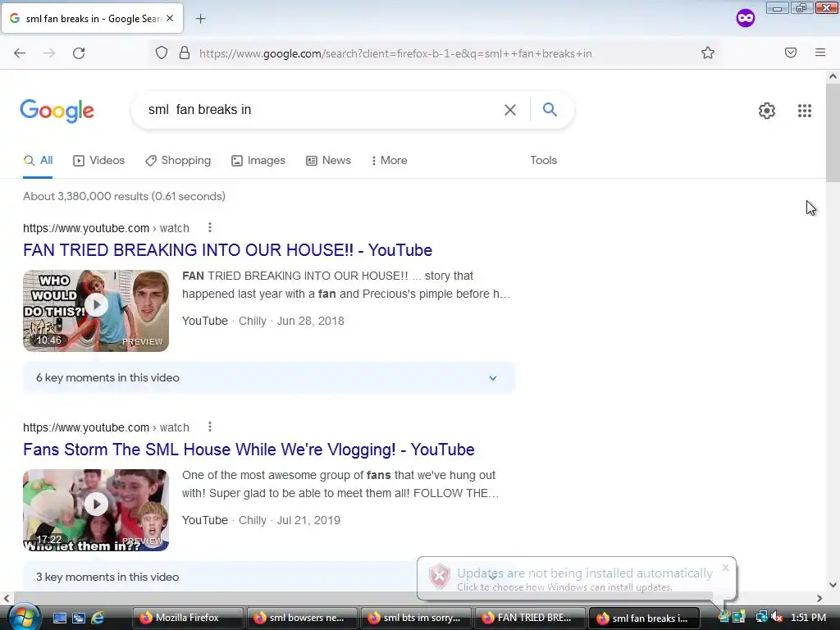Dismiss the Windows updates notification balloon

725,568
